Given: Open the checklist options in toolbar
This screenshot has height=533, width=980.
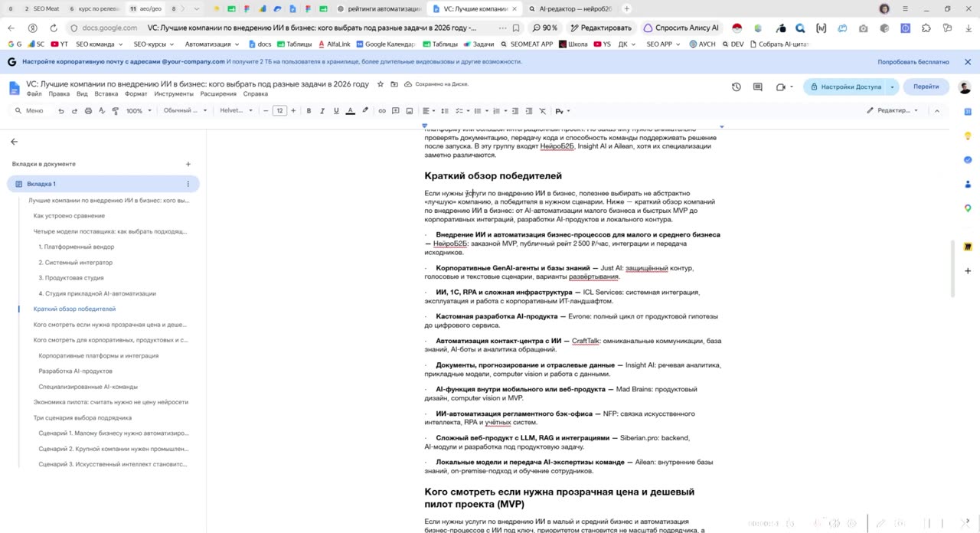Looking at the screenshot, I should pos(462,111).
